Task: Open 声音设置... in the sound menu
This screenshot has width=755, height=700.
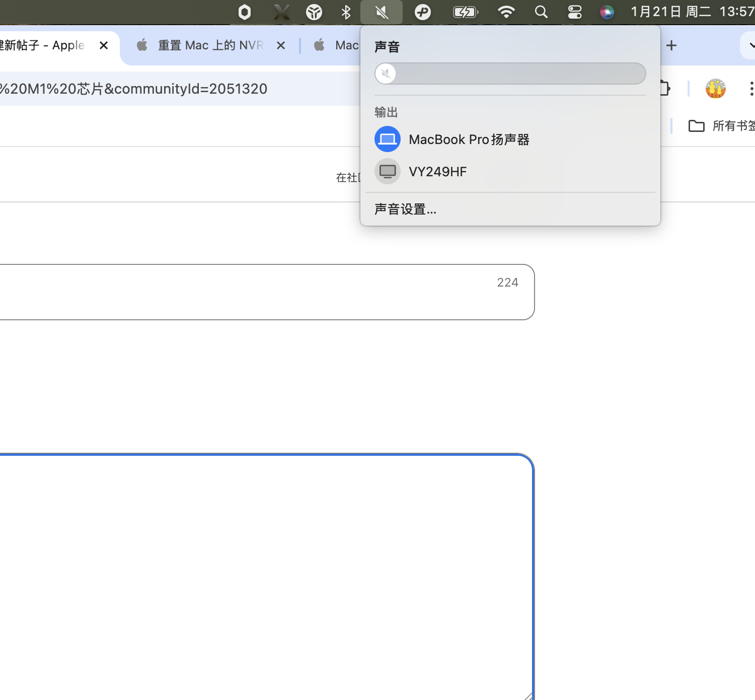Action: 405,209
